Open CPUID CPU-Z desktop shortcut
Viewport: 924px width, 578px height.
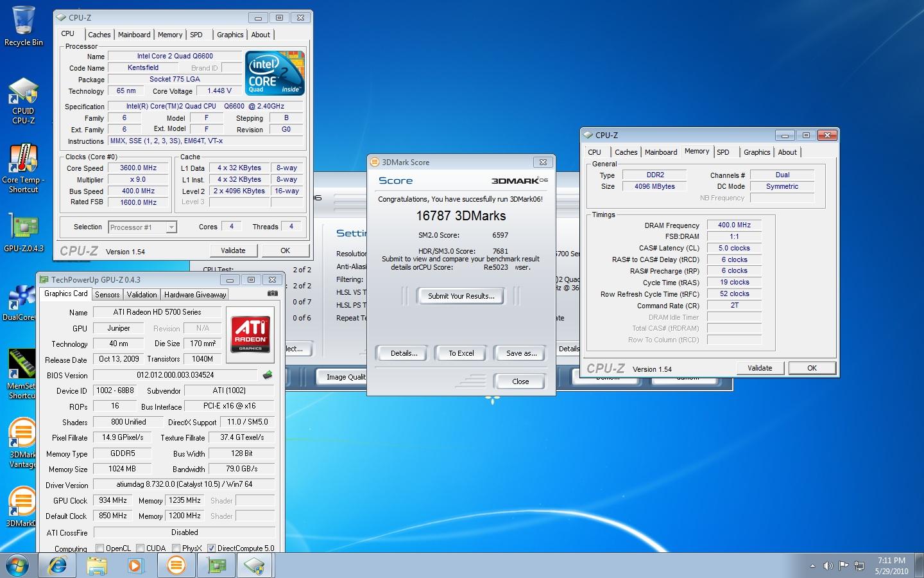(x=23, y=101)
